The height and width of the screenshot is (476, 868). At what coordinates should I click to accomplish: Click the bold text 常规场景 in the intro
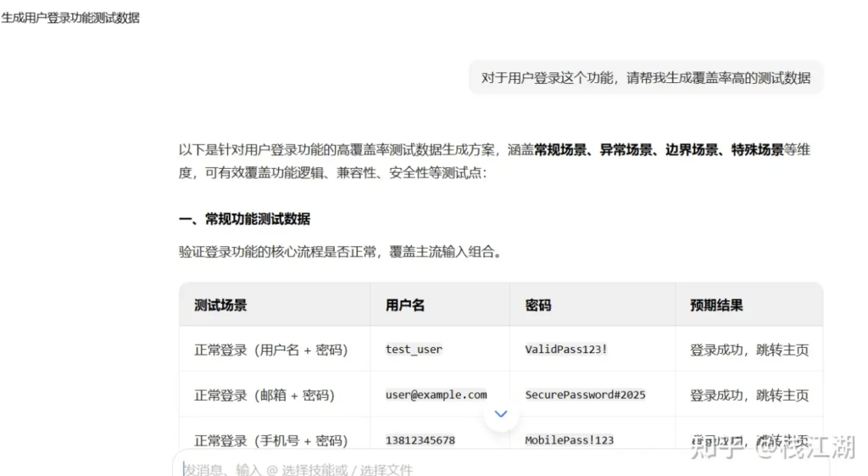[x=560, y=150]
